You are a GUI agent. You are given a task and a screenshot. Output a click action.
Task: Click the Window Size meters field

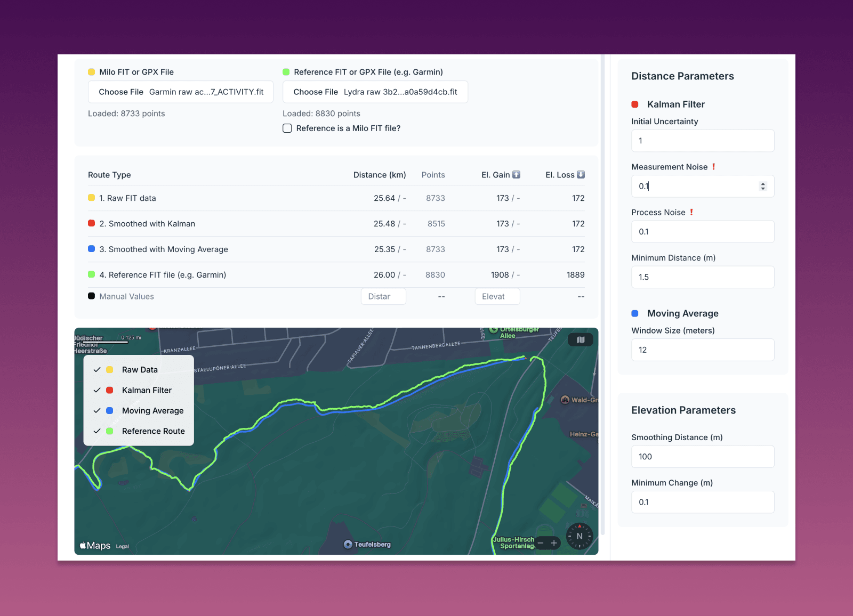(702, 350)
